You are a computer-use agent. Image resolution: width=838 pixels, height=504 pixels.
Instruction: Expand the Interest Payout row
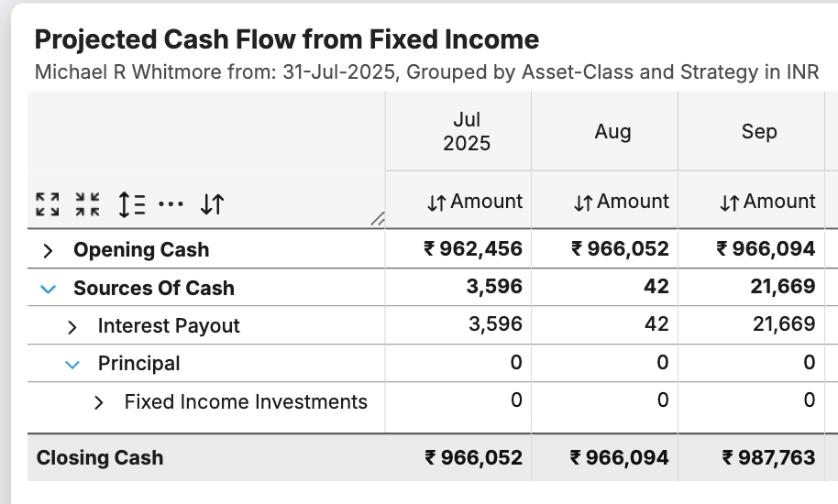[73, 326]
